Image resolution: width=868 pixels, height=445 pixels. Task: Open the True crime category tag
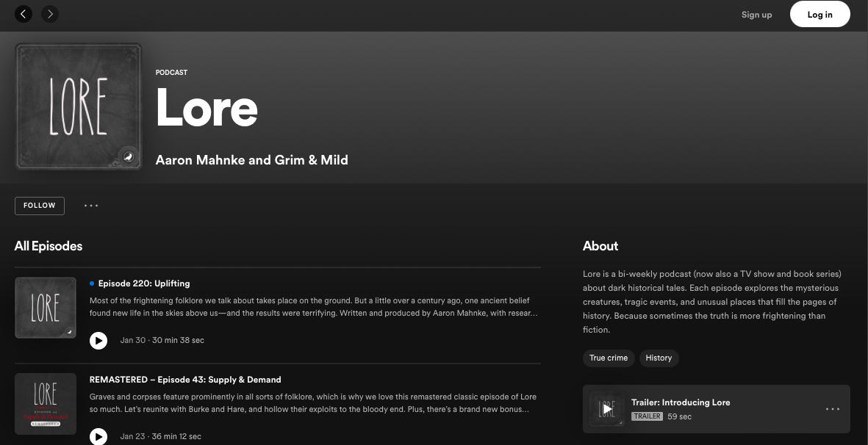(x=609, y=358)
